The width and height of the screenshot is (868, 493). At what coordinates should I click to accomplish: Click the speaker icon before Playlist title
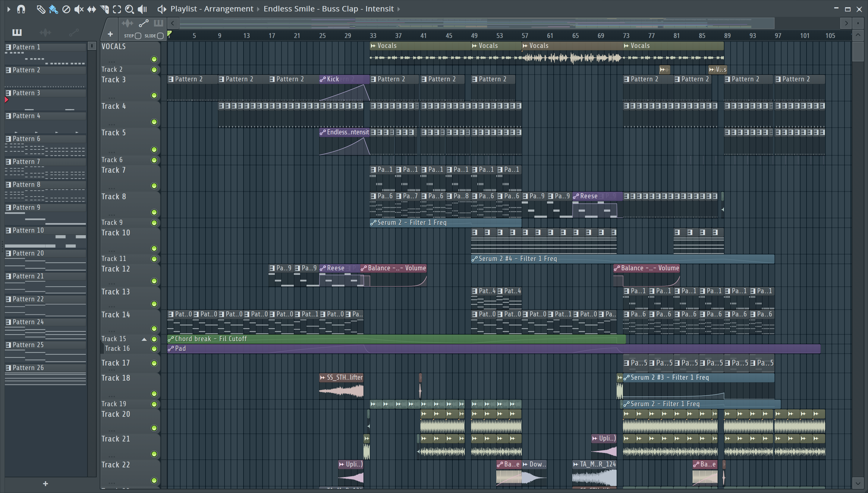pyautogui.click(x=162, y=9)
